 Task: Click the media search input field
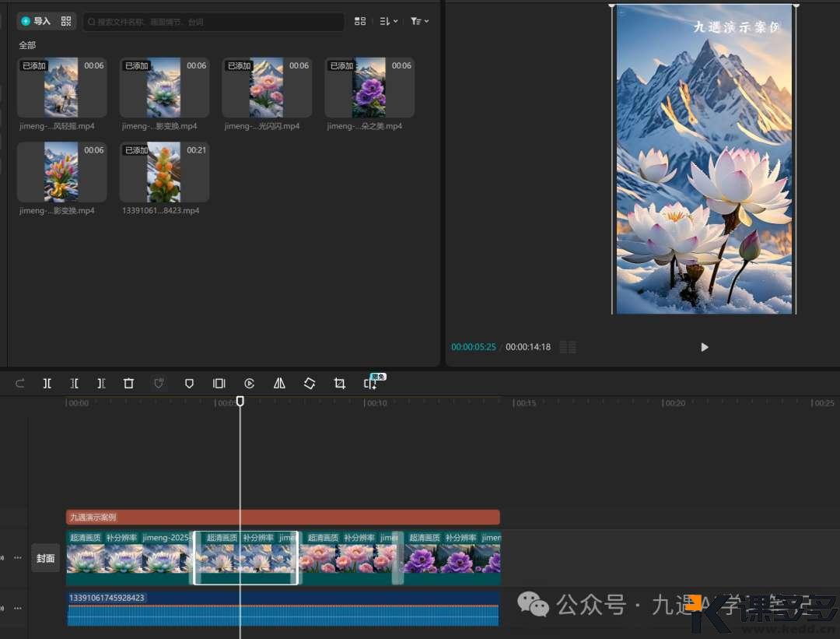[214, 22]
